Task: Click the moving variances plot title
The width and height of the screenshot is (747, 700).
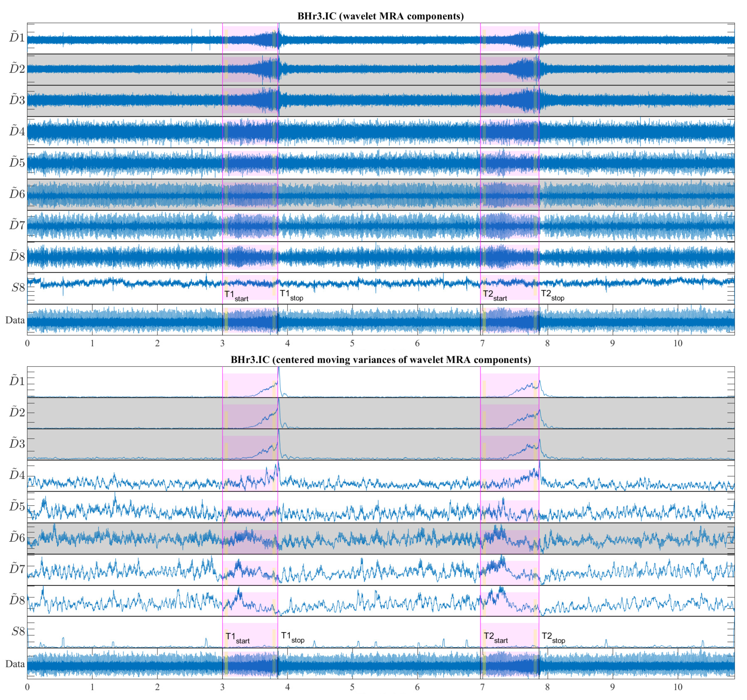Action: [380, 360]
